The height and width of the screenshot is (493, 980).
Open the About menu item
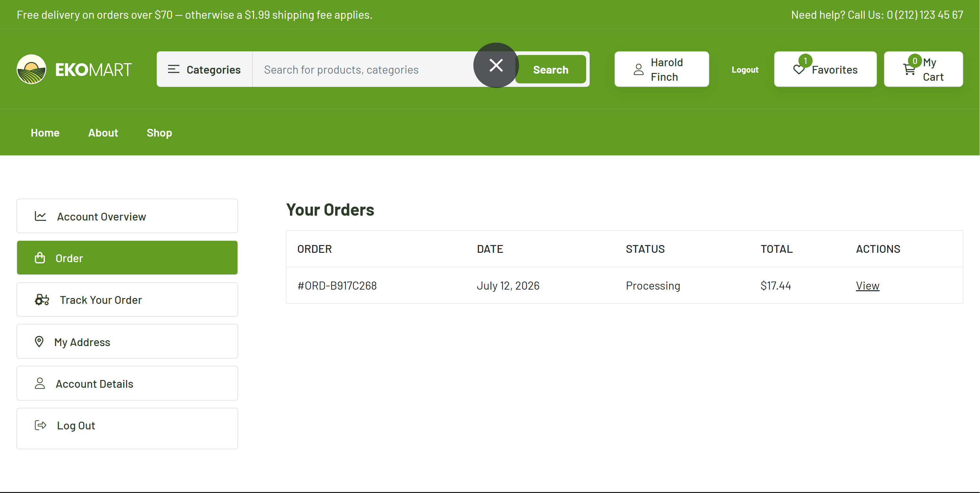click(x=103, y=133)
